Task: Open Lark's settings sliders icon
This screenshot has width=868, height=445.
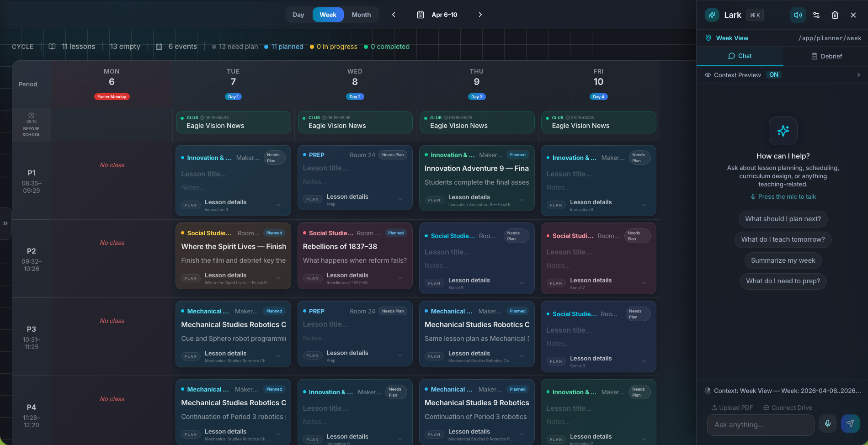Action: pos(816,15)
